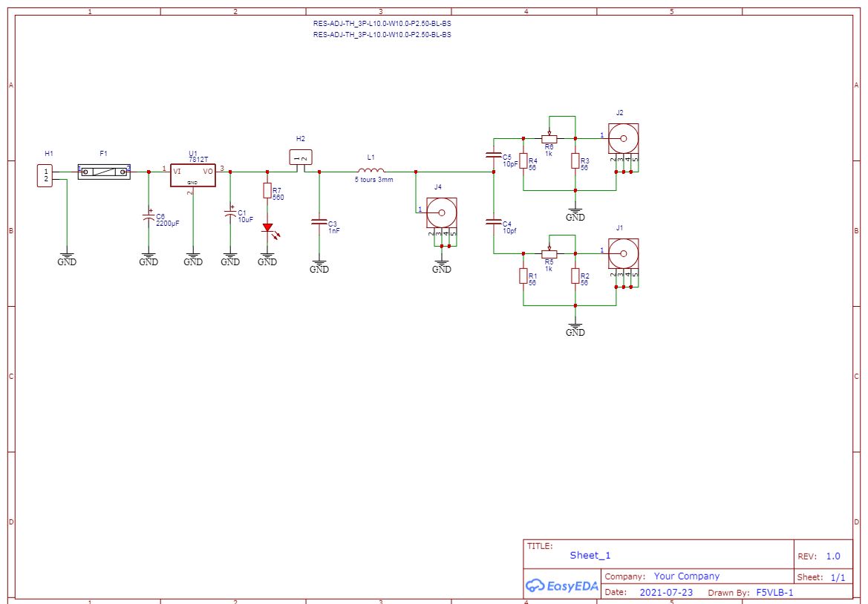868x604 pixels.
Task: Click the H1 two-pin header
Action: tap(46, 175)
